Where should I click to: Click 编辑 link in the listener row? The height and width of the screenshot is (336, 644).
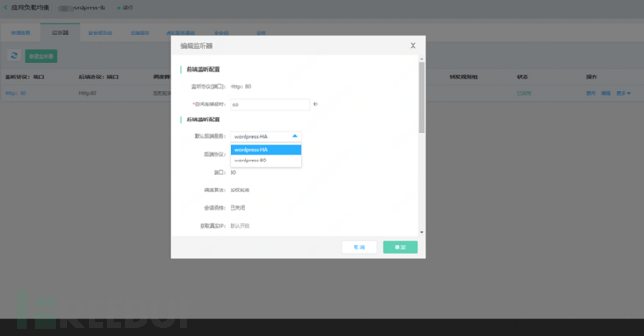coord(606,93)
